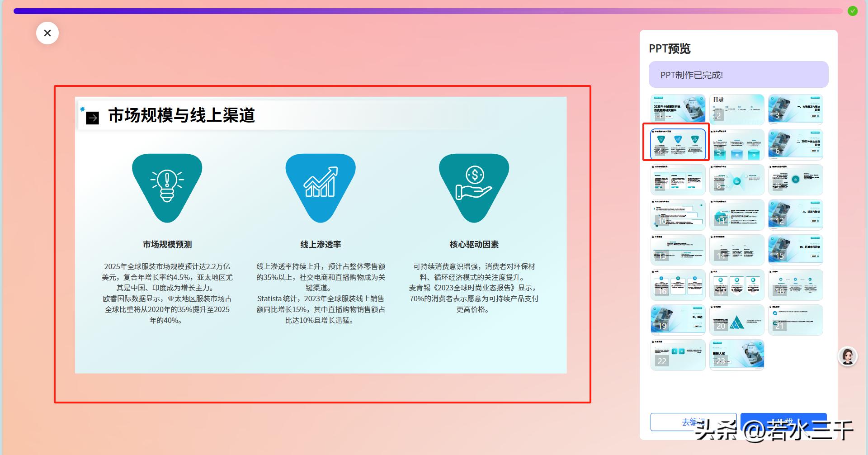This screenshot has width=868, height=455.
Task: Select slide 9 thumbnail
Action: click(796, 180)
